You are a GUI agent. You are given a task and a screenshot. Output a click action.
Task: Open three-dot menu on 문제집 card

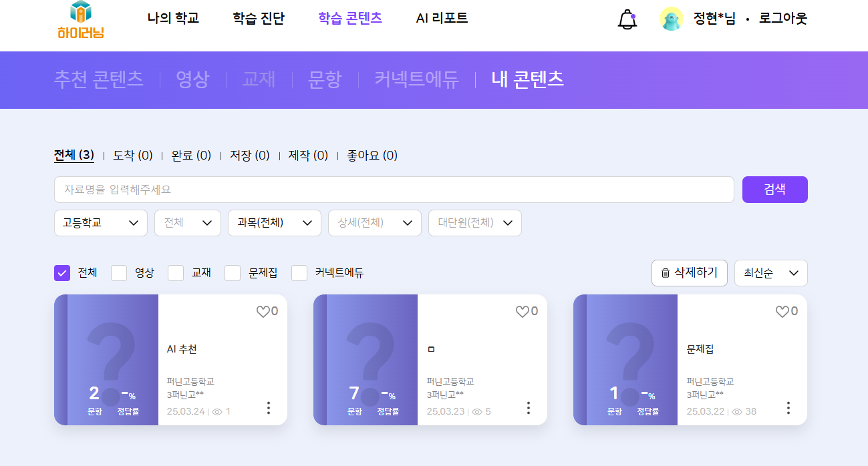[788, 407]
